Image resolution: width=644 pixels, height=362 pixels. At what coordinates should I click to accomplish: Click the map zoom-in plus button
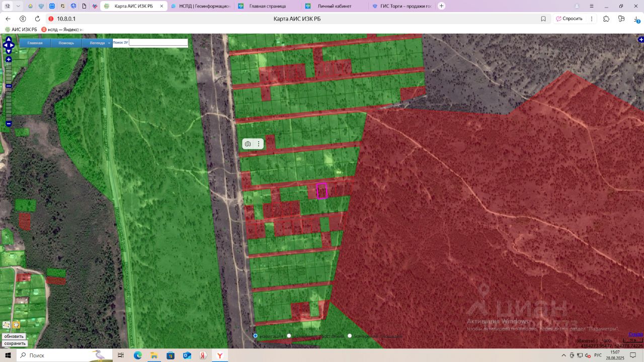click(x=9, y=59)
